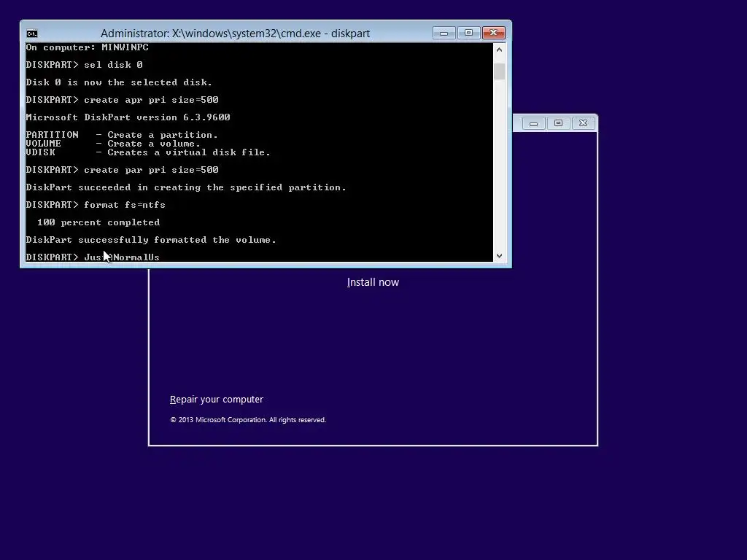The image size is (747, 560).
Task: Minimize the diskpart command prompt window
Action: pyautogui.click(x=444, y=33)
